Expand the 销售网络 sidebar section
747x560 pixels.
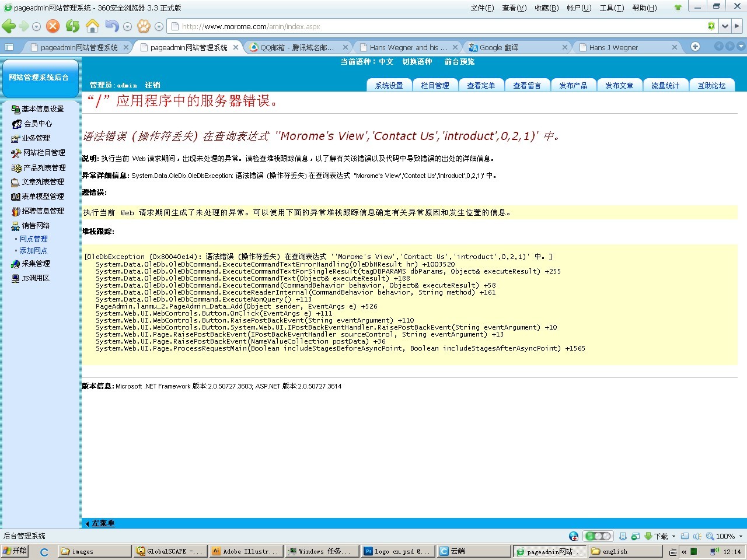36,226
